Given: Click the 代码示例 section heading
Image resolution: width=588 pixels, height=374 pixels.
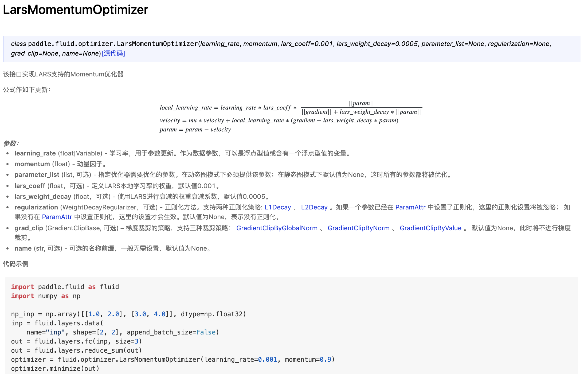Looking at the screenshot, I should tap(15, 264).
